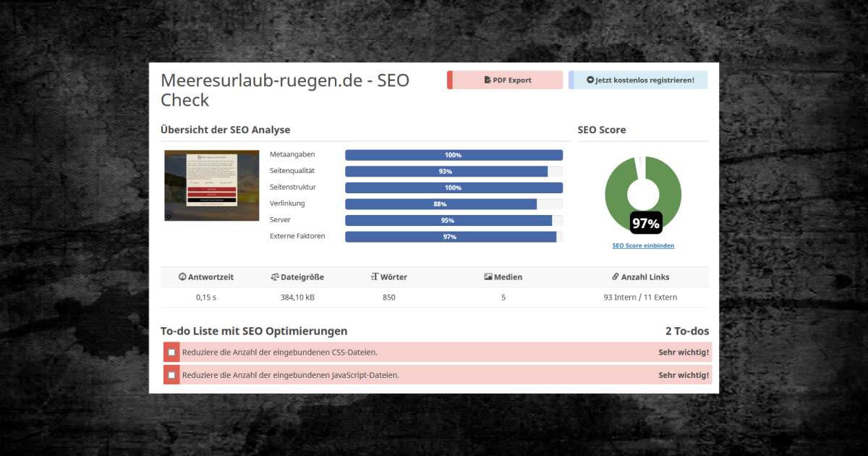
Task: Click the 97% score badge
Action: point(646,223)
